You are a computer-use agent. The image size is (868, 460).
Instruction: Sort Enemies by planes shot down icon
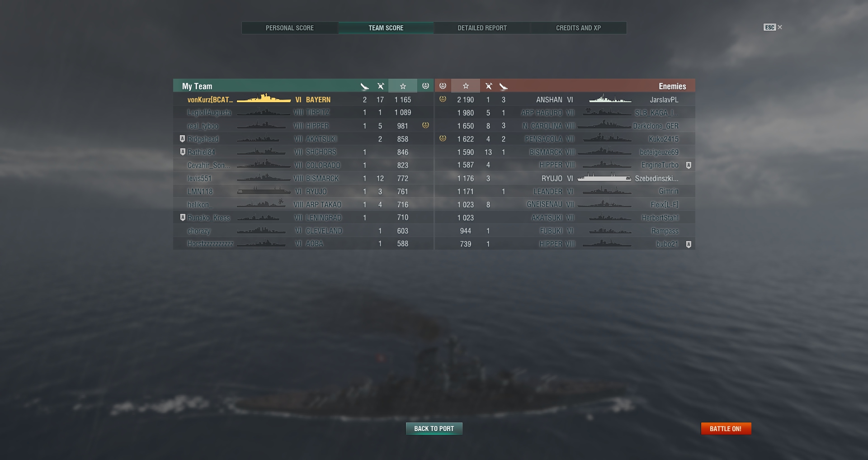[488, 86]
